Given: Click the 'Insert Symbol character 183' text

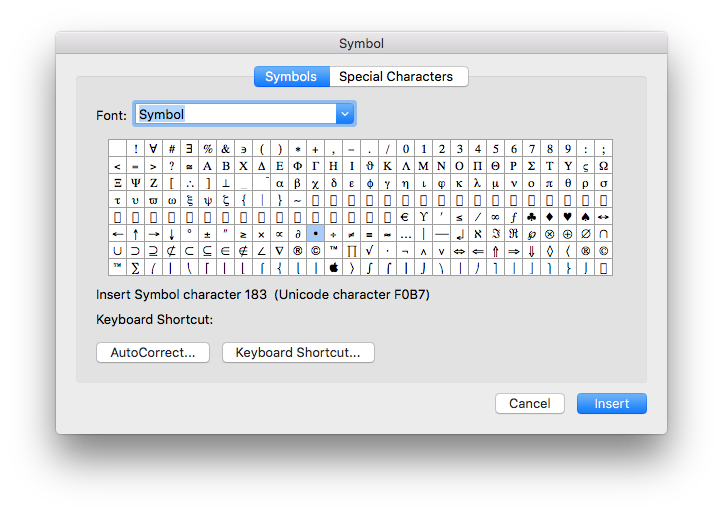Looking at the screenshot, I should (181, 295).
